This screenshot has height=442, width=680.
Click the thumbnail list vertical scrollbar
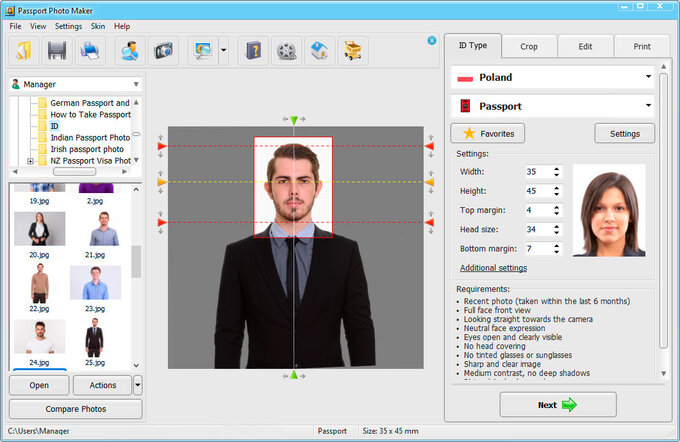coord(136,262)
